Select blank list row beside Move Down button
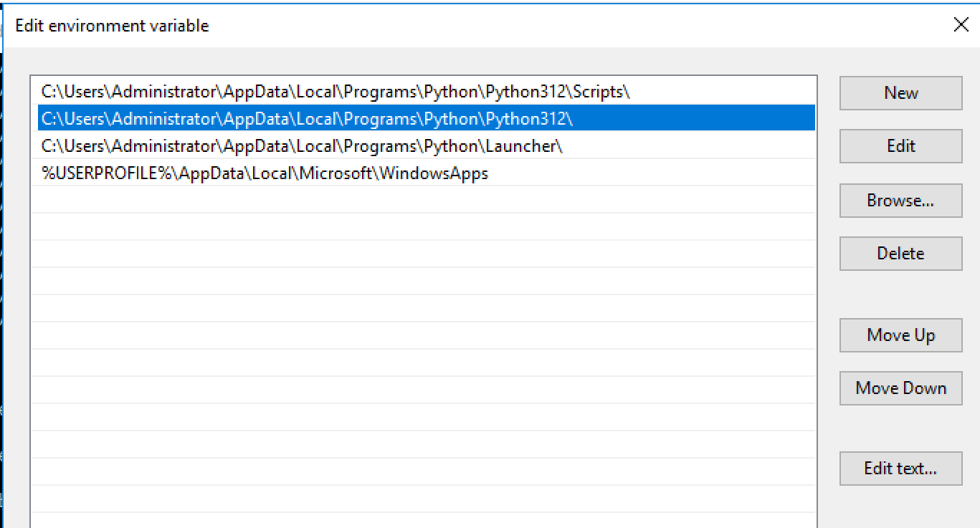The height and width of the screenshot is (528, 980). [x=423, y=390]
